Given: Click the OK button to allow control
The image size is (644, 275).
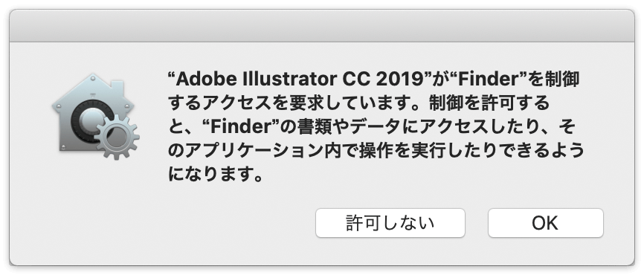Looking at the screenshot, I should (545, 223).
